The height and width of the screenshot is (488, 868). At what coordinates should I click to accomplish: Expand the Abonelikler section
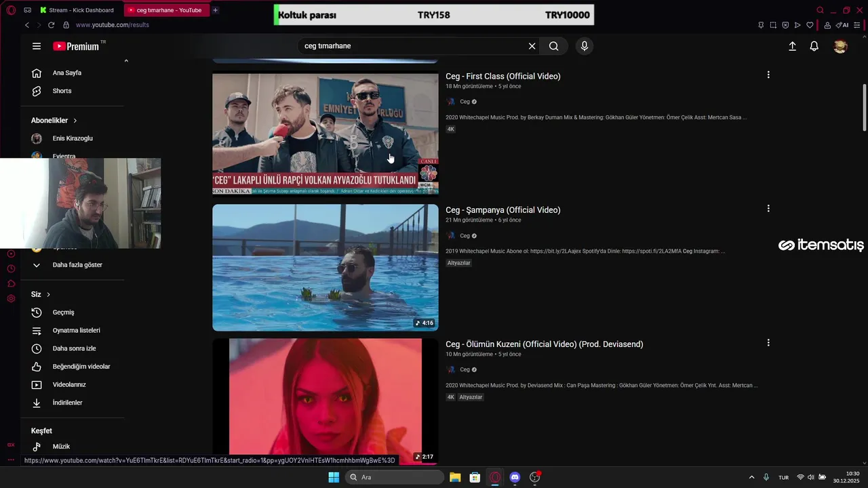[x=54, y=120]
